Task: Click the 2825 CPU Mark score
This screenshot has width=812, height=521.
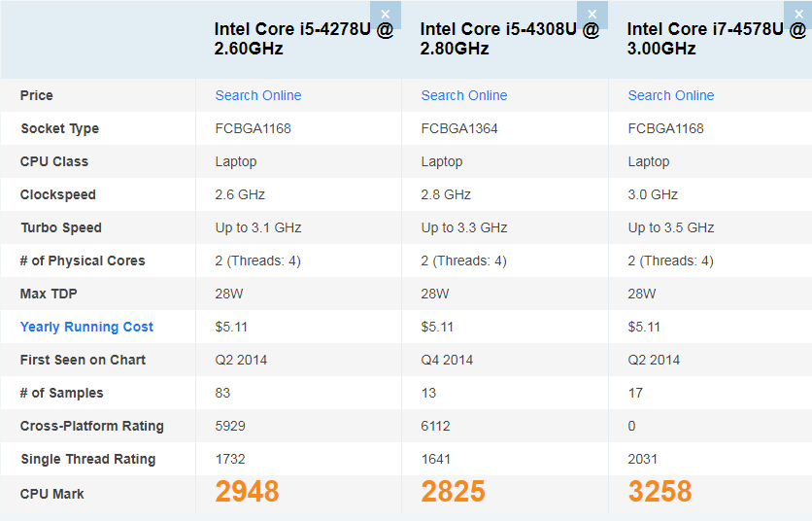Action: [x=453, y=492]
